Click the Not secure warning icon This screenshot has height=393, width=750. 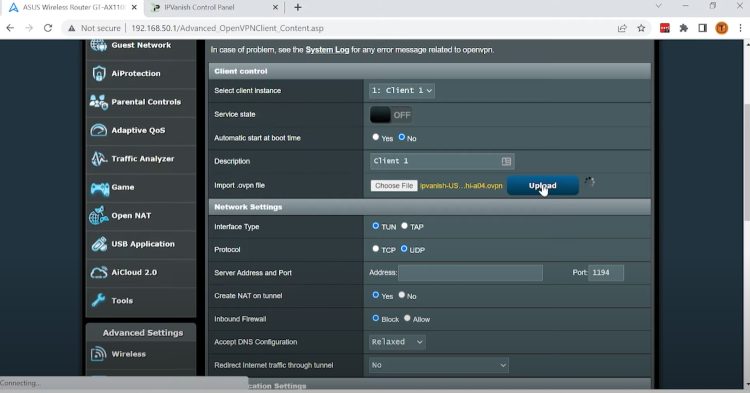[x=72, y=28]
